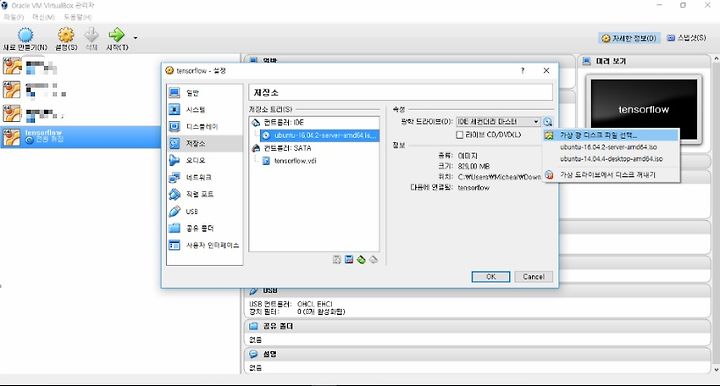This screenshot has width=720, height=386.
Task: Click the grey diamond attachment icon under storage tree
Action: [x=374, y=260]
